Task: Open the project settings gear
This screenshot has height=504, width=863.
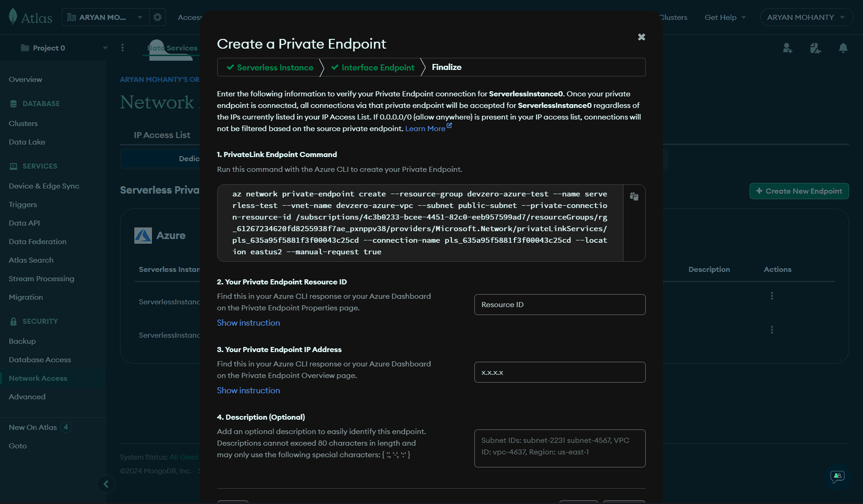Action: click(157, 17)
